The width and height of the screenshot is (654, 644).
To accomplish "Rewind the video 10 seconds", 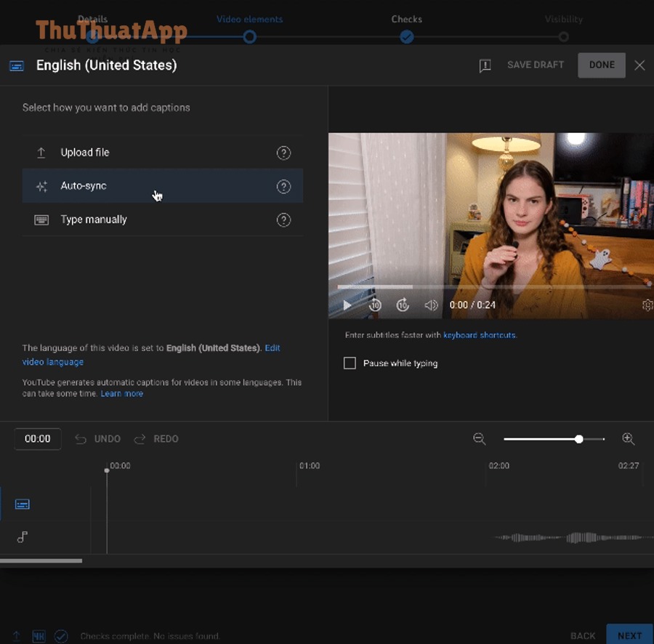I will click(x=375, y=305).
